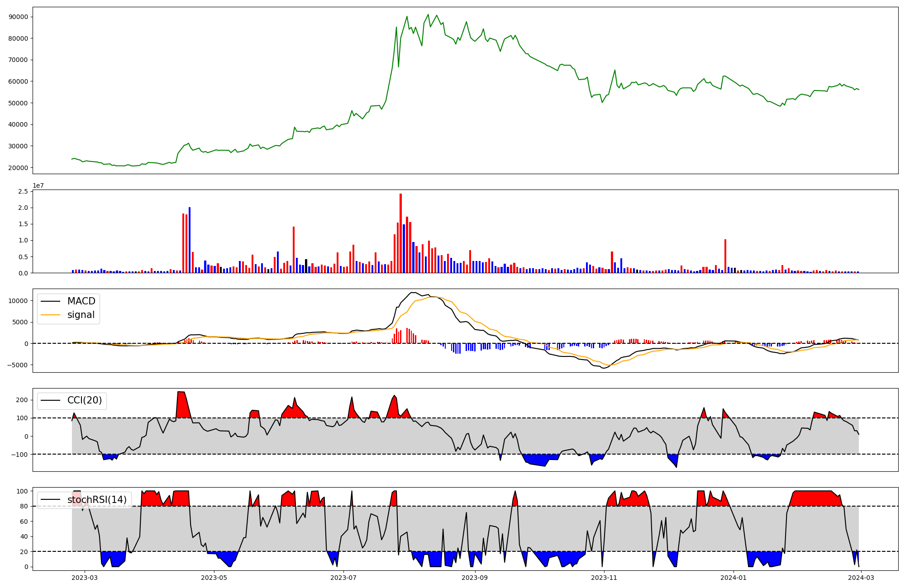Click the 2023-03 x-axis date label
This screenshot has height=588, width=905.
pyautogui.click(x=85, y=578)
